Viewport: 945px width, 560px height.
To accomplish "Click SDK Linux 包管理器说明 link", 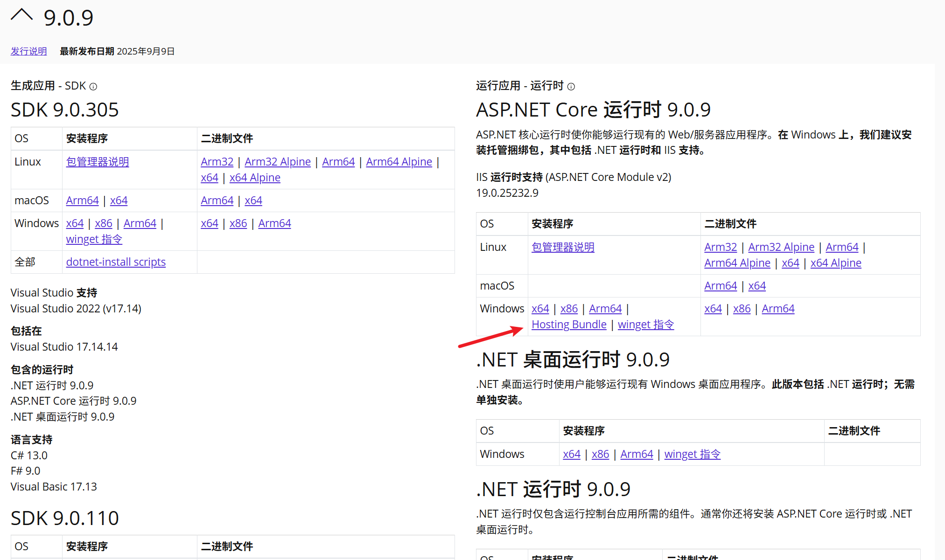I will [98, 162].
